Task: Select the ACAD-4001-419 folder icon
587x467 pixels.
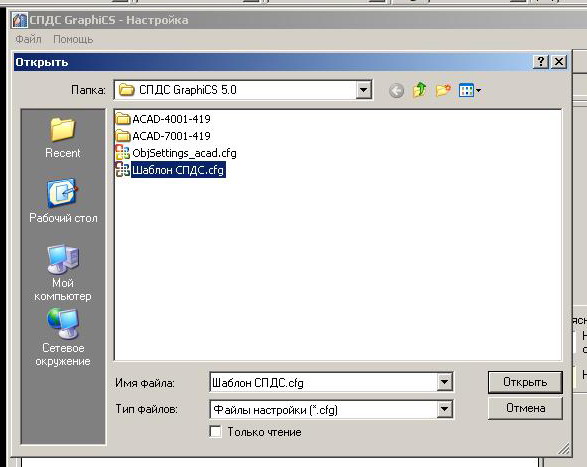Action: [x=122, y=119]
